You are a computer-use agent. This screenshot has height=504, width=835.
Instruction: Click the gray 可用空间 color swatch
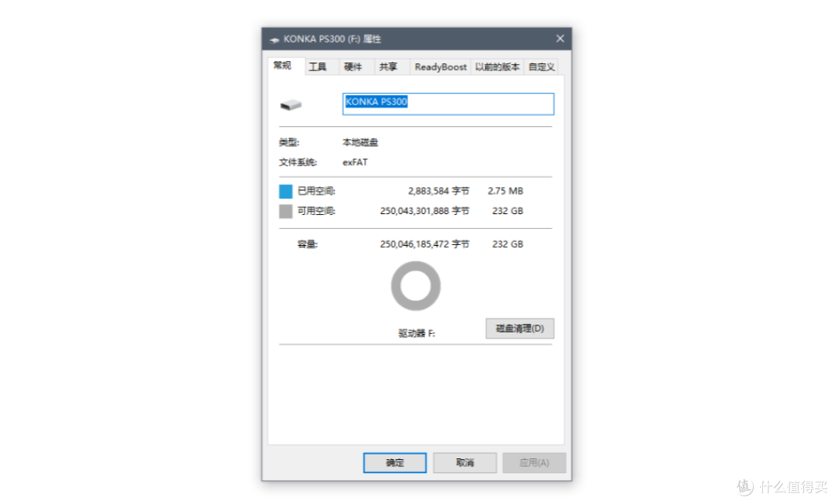[285, 211]
